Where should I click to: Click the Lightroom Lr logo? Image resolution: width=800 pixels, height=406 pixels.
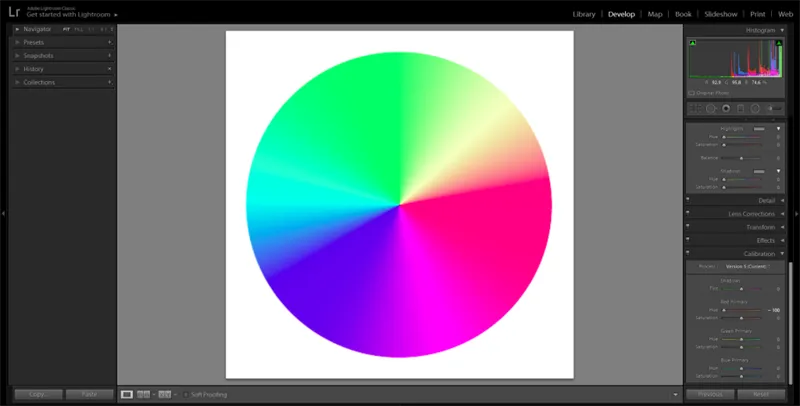coord(14,12)
